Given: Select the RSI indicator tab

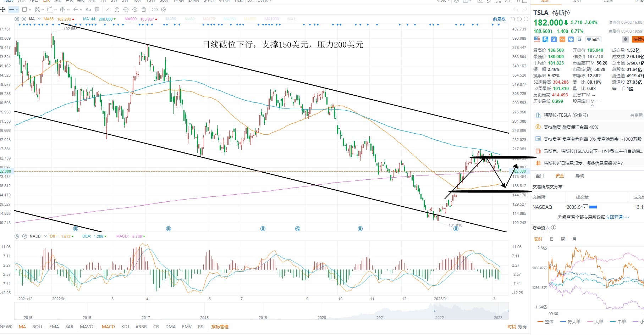Looking at the screenshot, I should coord(201,327).
